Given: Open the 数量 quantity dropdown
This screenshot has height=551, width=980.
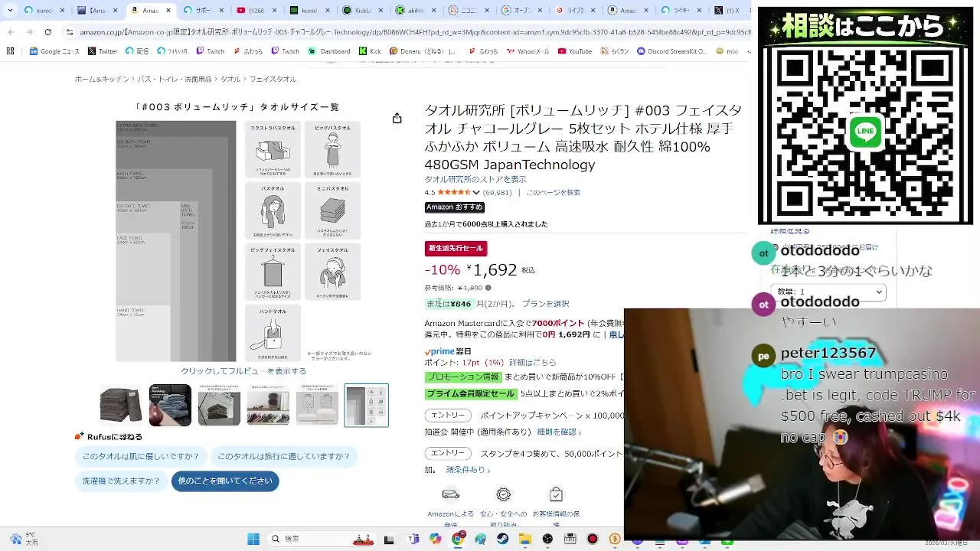Looking at the screenshot, I should 828,292.
